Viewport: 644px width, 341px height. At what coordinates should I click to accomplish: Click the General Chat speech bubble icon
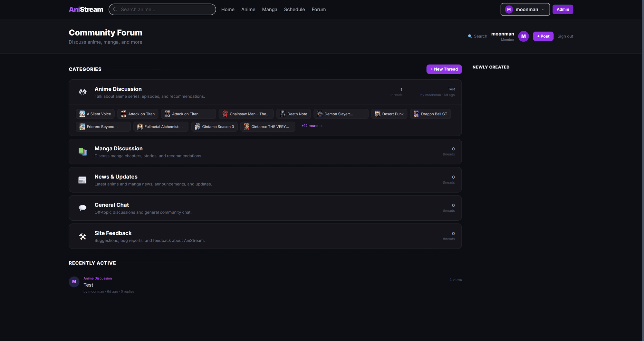(x=82, y=208)
